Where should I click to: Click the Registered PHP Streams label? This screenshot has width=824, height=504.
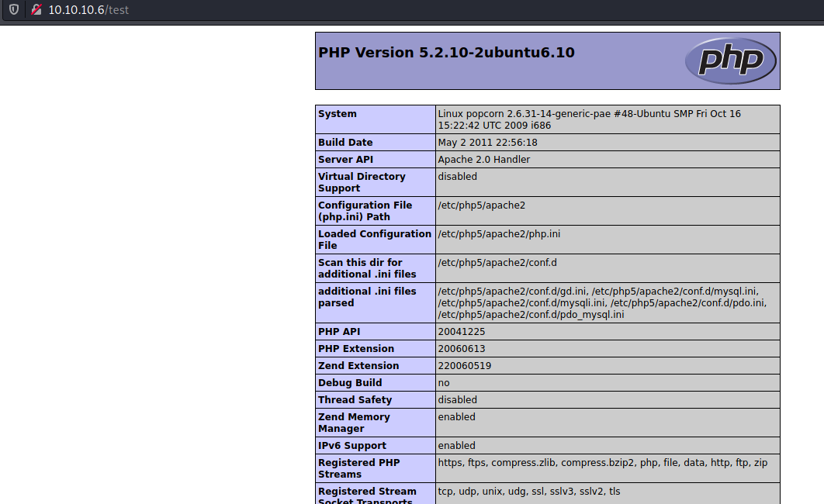tap(359, 468)
